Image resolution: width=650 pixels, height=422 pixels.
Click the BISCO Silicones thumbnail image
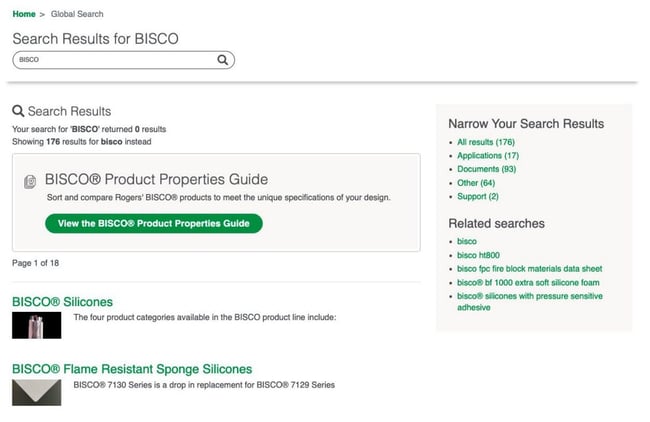pos(36,325)
